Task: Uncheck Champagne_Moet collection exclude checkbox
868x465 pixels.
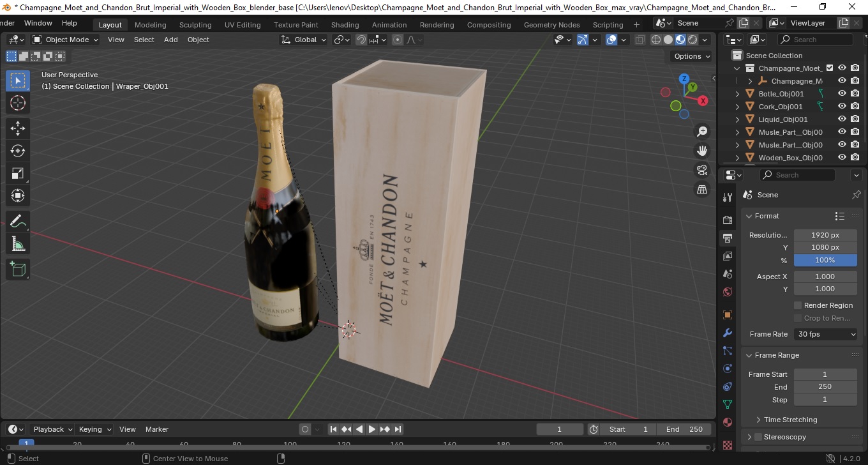Action: pyautogui.click(x=830, y=68)
